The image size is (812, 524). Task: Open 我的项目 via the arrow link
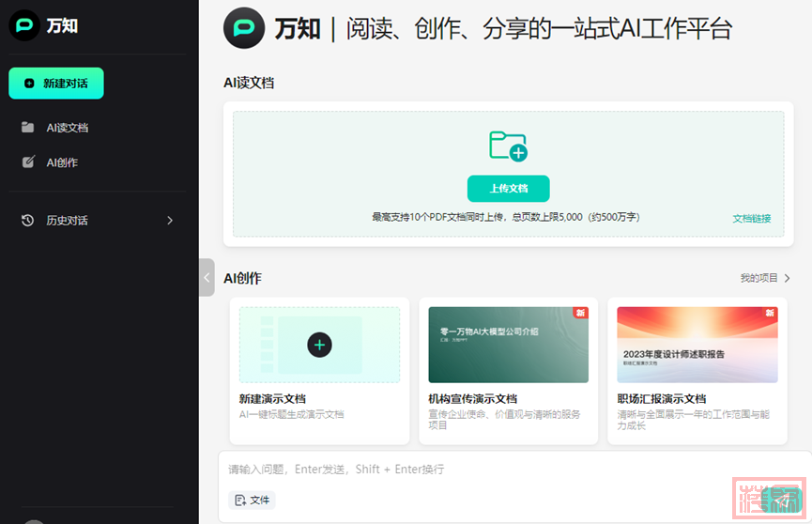[765, 278]
